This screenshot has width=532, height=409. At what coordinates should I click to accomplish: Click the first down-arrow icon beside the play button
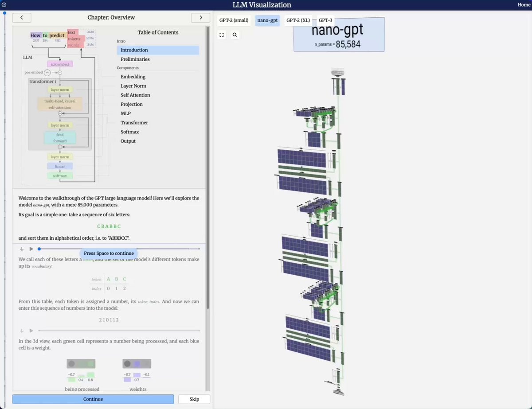click(x=22, y=249)
